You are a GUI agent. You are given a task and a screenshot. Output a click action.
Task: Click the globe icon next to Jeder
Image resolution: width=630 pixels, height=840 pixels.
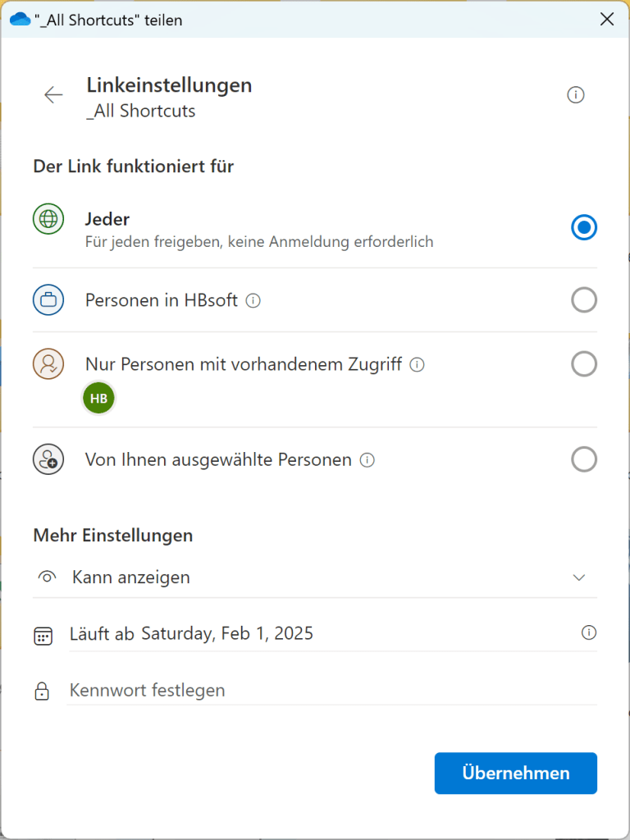pos(48,219)
